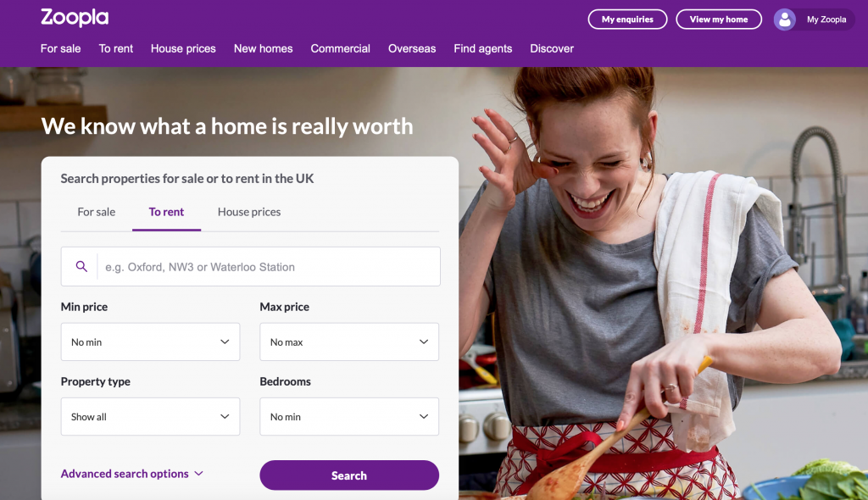The height and width of the screenshot is (500, 868).
Task: Open New homes in top navigation
Action: (x=263, y=48)
